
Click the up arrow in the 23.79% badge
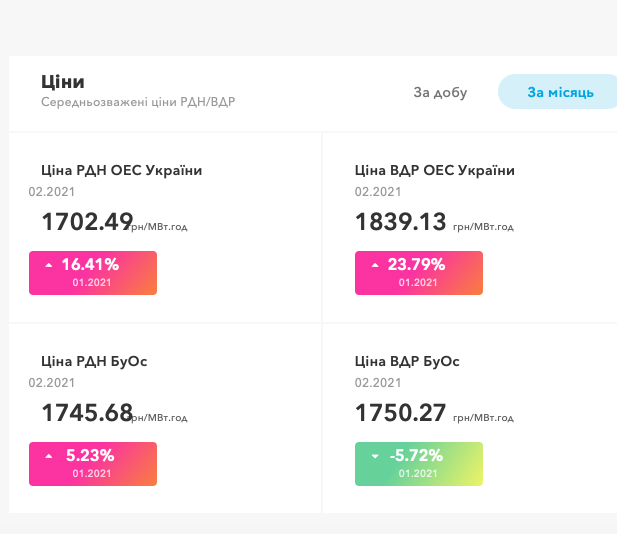coord(375,265)
